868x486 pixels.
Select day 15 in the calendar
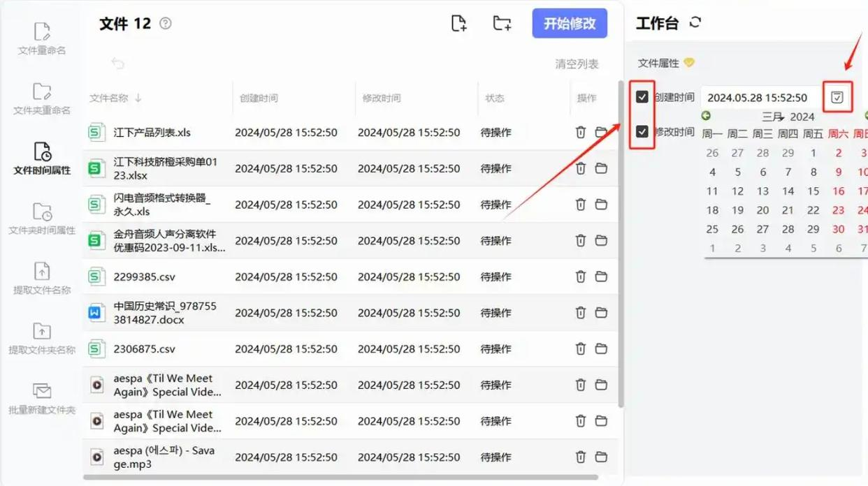coord(813,191)
